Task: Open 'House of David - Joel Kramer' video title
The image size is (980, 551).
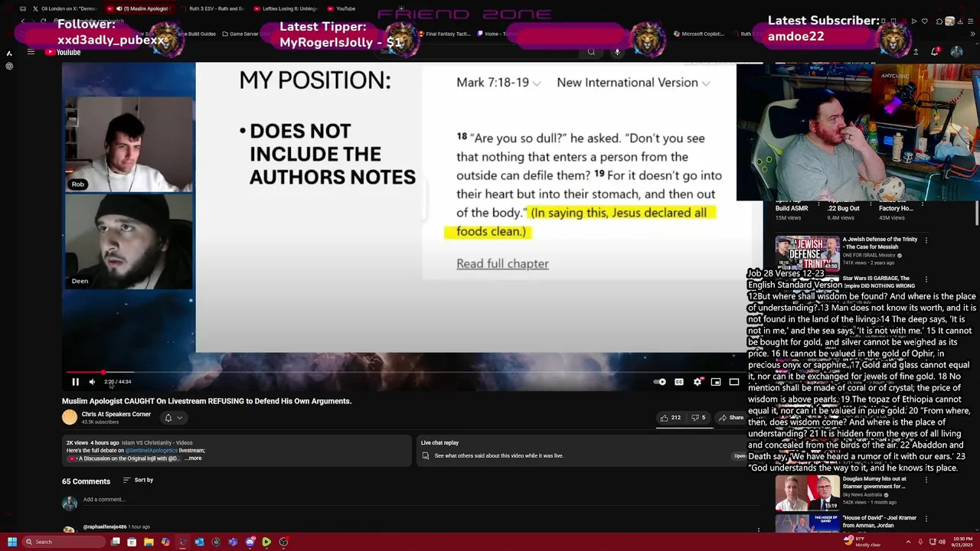Action: click(x=879, y=522)
